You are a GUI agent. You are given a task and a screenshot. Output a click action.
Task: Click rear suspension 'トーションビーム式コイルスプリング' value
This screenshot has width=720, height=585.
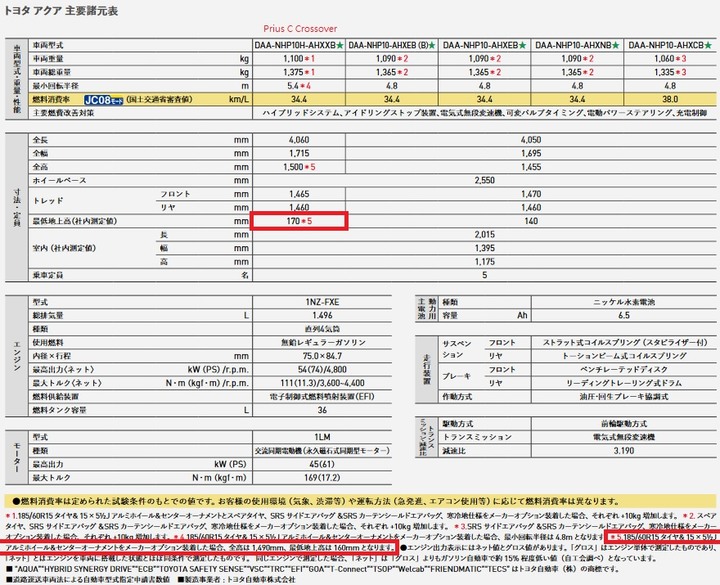click(624, 356)
